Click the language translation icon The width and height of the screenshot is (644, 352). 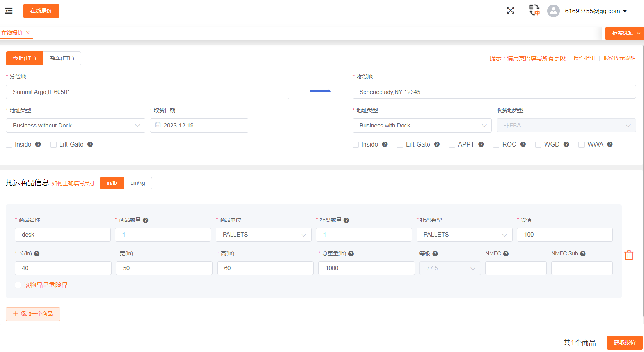(534, 11)
